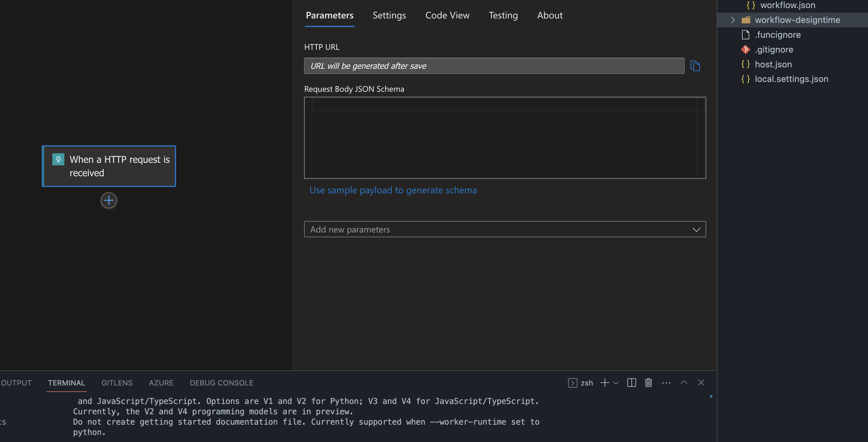Maximize panel with up chevron

[684, 382]
